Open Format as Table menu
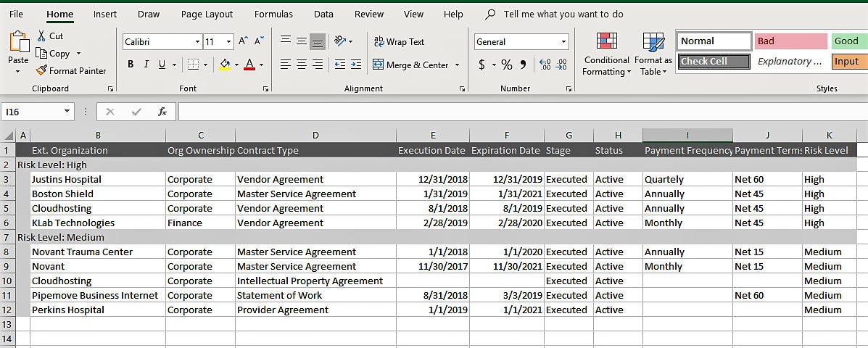Image resolution: width=868 pixels, height=348 pixels. (x=653, y=54)
